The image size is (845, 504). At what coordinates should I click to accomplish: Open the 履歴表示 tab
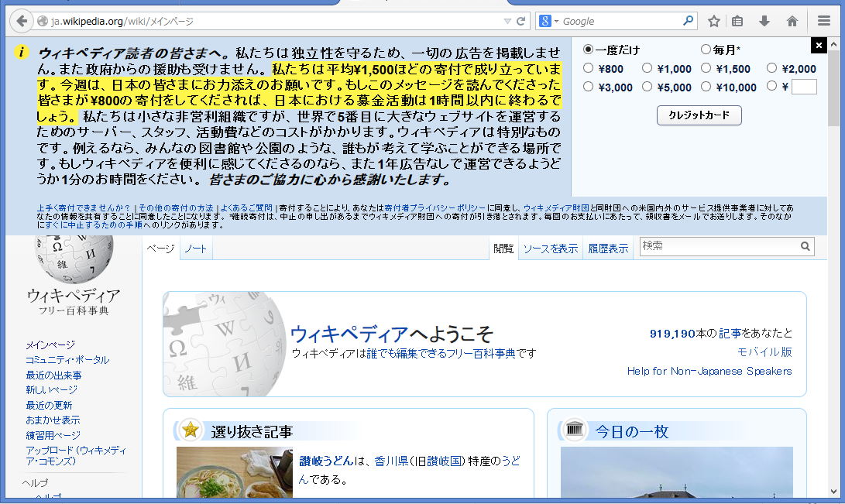608,249
